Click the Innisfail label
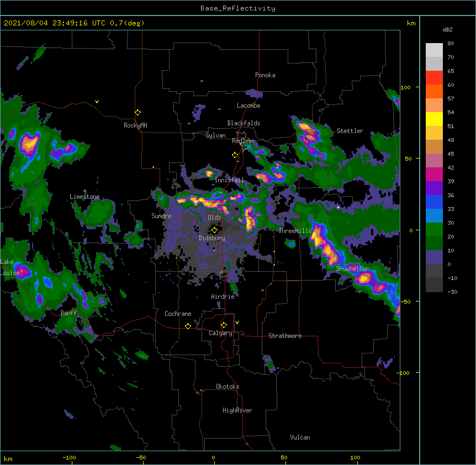Viewport: 476px width, 465px height. 229,180
